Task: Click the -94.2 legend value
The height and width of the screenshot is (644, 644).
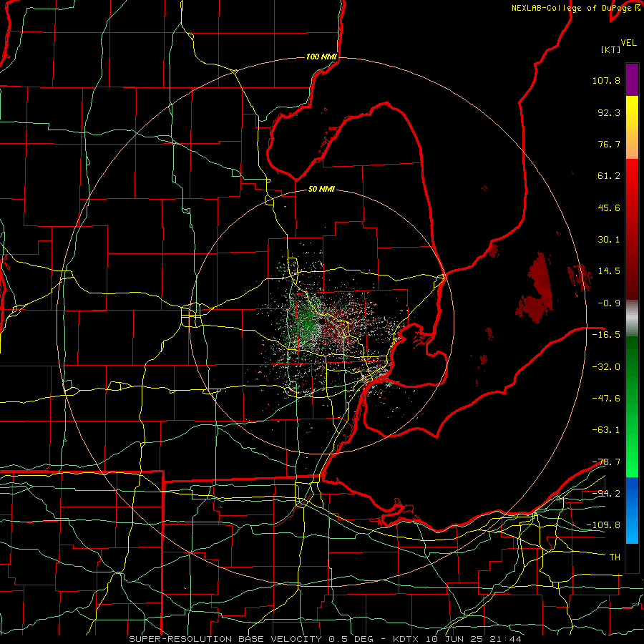Action: tap(606, 493)
